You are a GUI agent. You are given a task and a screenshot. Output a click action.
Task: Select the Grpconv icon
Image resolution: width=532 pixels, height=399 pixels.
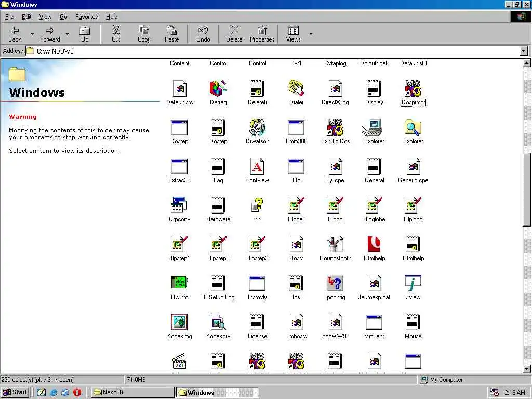coord(179,205)
